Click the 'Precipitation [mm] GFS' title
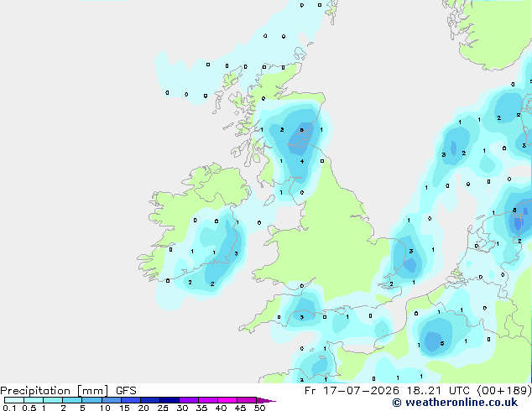Screen dimensions: 532x411 coord(68,391)
